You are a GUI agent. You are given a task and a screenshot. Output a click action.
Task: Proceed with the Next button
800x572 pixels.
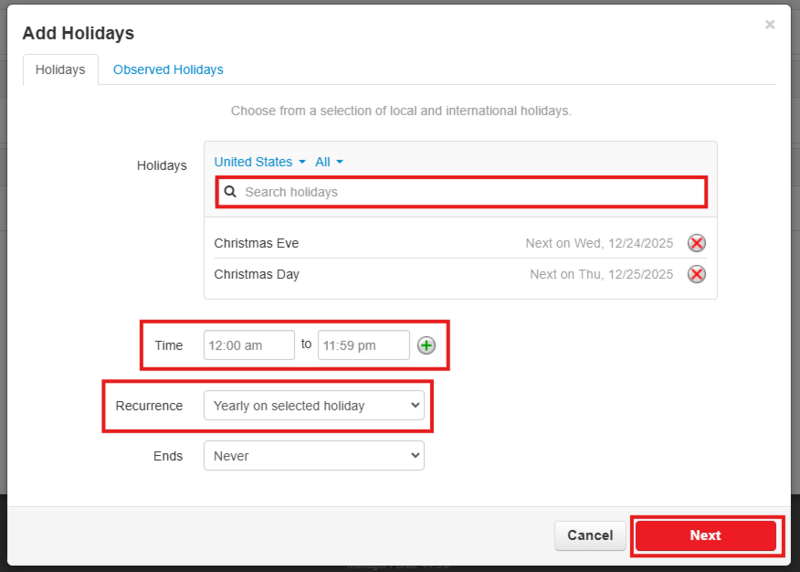[x=705, y=535]
